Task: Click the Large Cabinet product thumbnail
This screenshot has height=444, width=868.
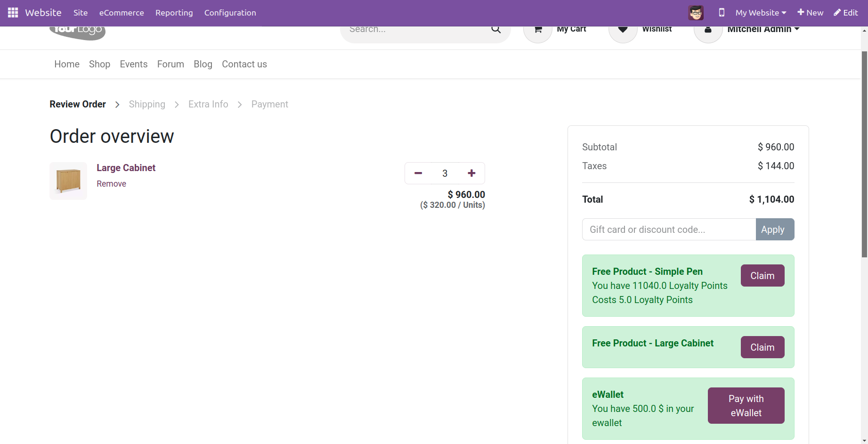Action: 68,181
